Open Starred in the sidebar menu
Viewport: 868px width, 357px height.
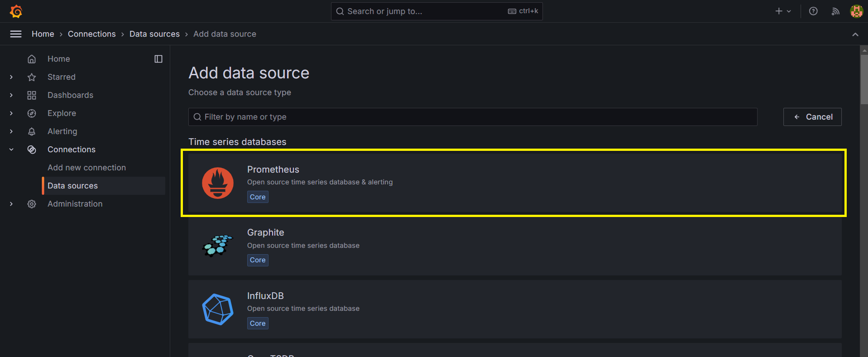pos(62,77)
